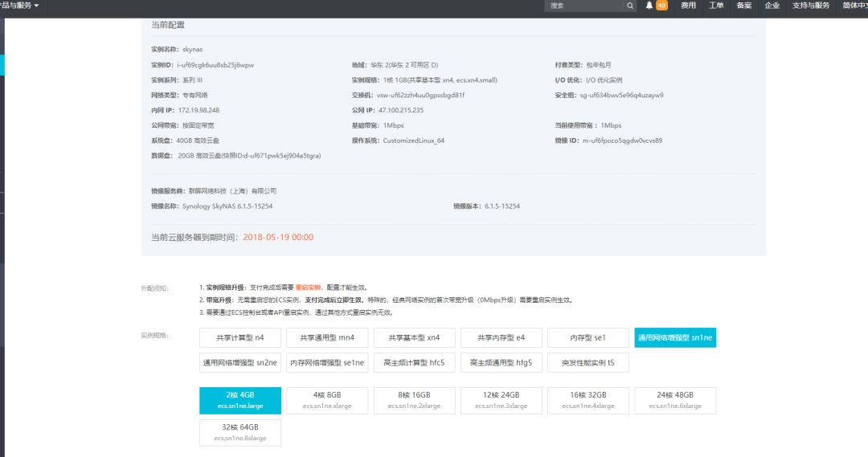Select instance family 内存型 se1
This screenshot has width=868, height=457.
(588, 337)
